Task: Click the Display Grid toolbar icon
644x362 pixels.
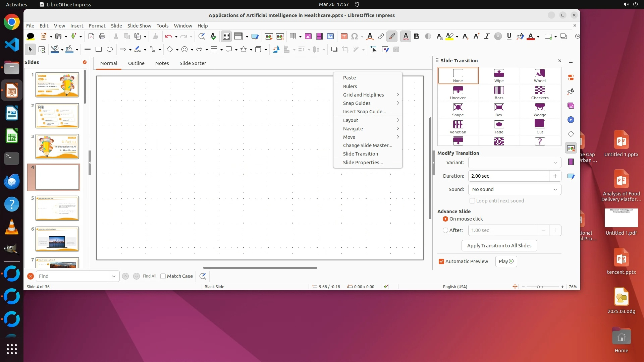Action: pos(226,36)
